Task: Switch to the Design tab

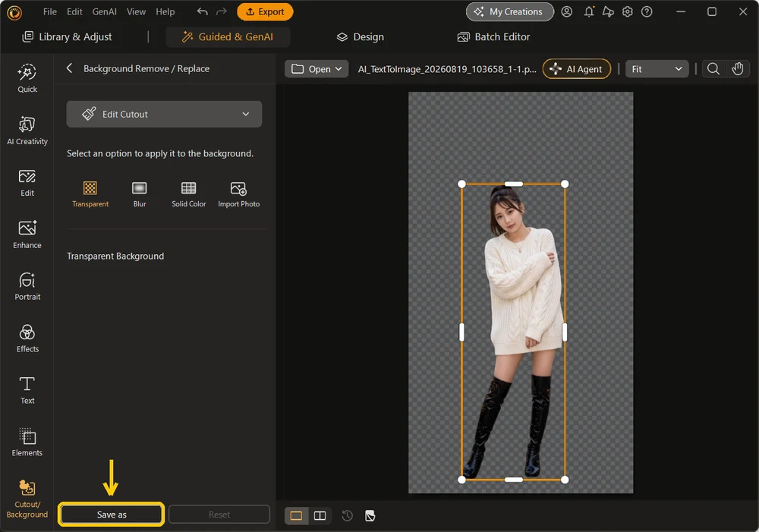Action: [360, 36]
